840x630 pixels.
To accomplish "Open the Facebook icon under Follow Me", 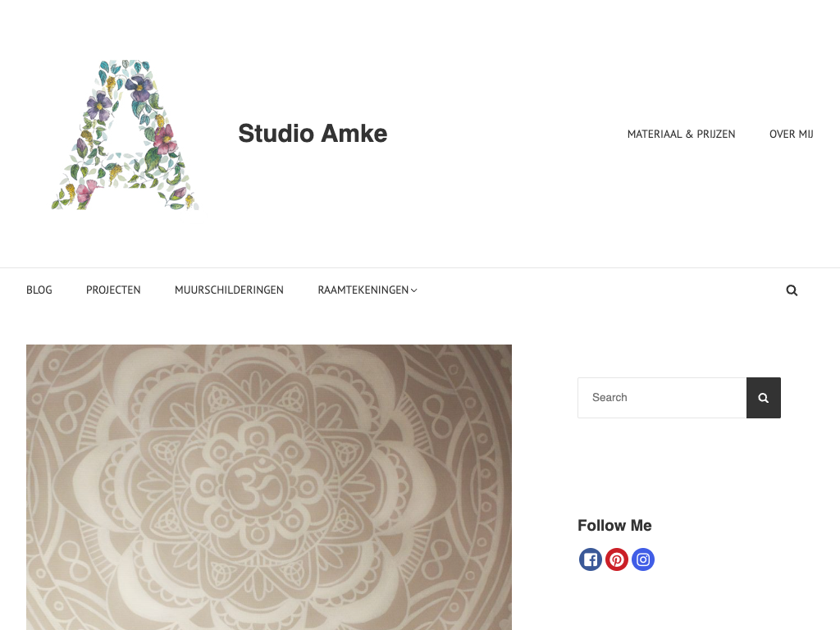I will (591, 559).
